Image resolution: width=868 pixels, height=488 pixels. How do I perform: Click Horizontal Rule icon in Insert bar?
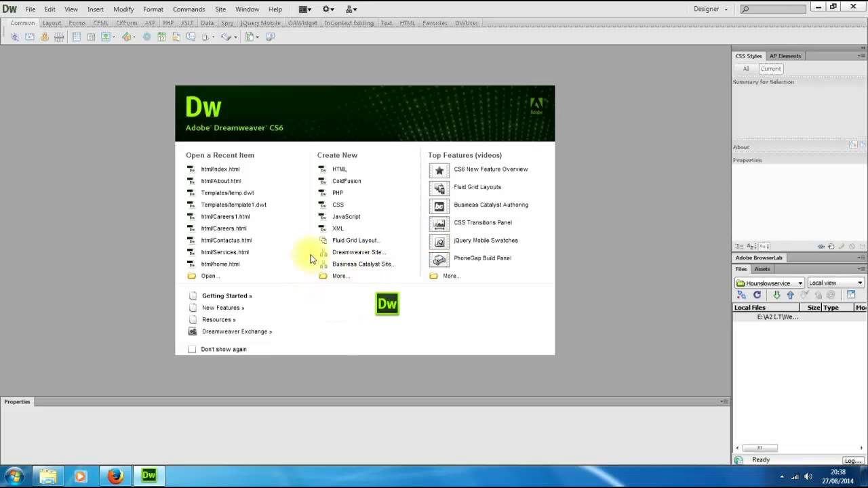59,37
